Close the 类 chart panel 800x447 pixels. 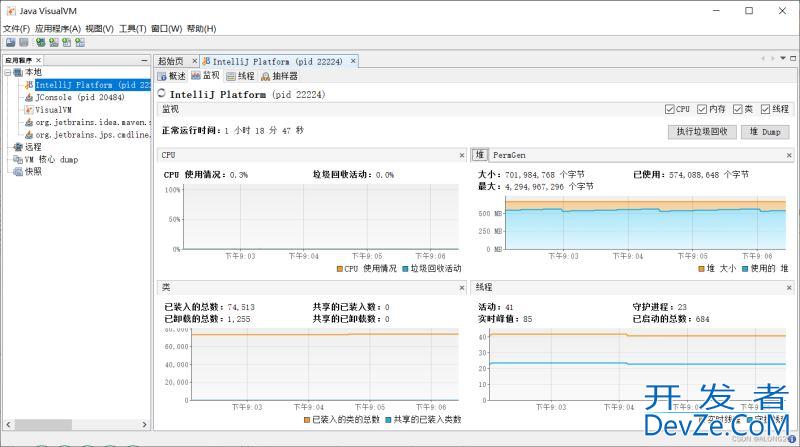(x=462, y=288)
